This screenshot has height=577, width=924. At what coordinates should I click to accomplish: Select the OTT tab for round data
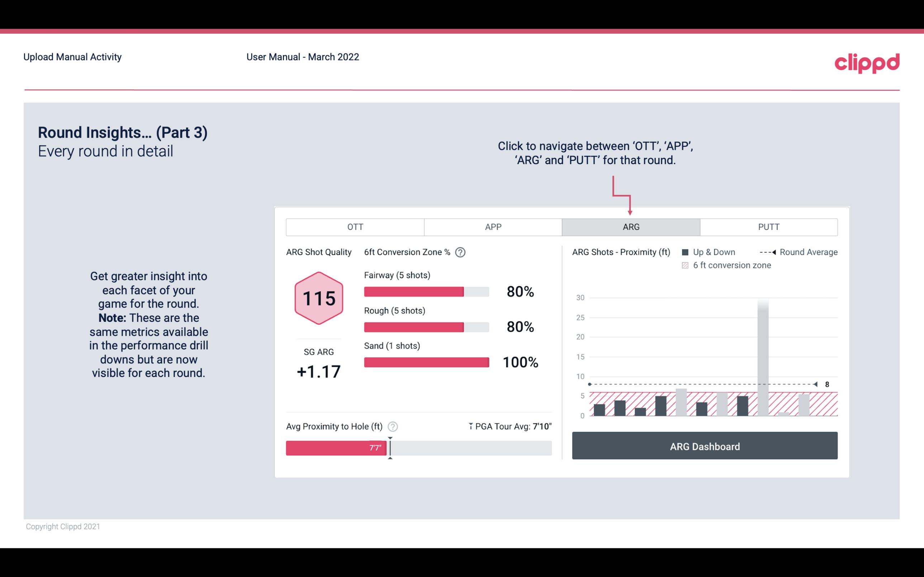pyautogui.click(x=355, y=227)
